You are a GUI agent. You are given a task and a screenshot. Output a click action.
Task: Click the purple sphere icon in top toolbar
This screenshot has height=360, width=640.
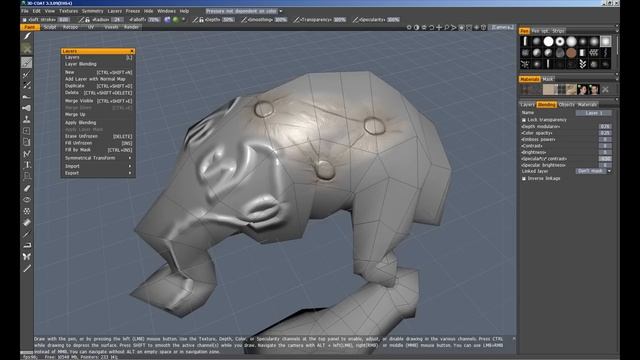pos(167,20)
